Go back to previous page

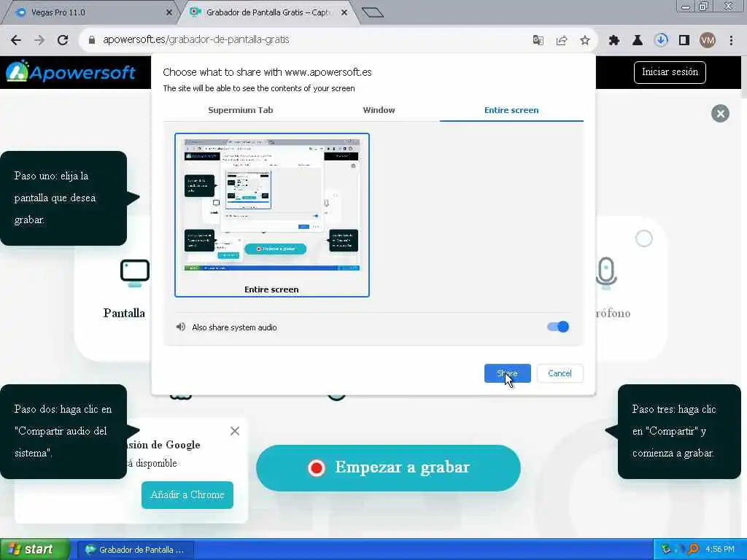coord(16,40)
